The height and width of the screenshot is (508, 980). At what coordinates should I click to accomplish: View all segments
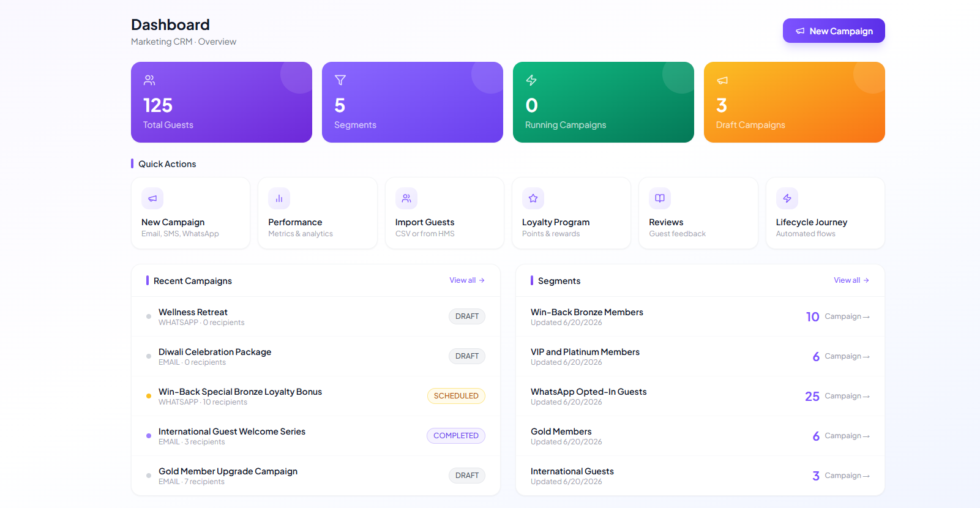pos(851,280)
